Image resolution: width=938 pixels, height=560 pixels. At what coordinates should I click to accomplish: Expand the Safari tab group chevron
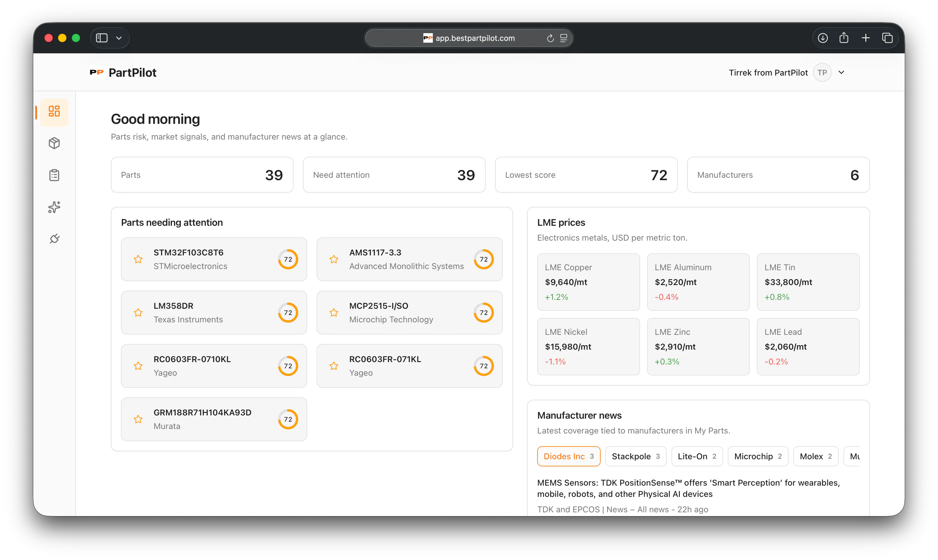click(119, 38)
